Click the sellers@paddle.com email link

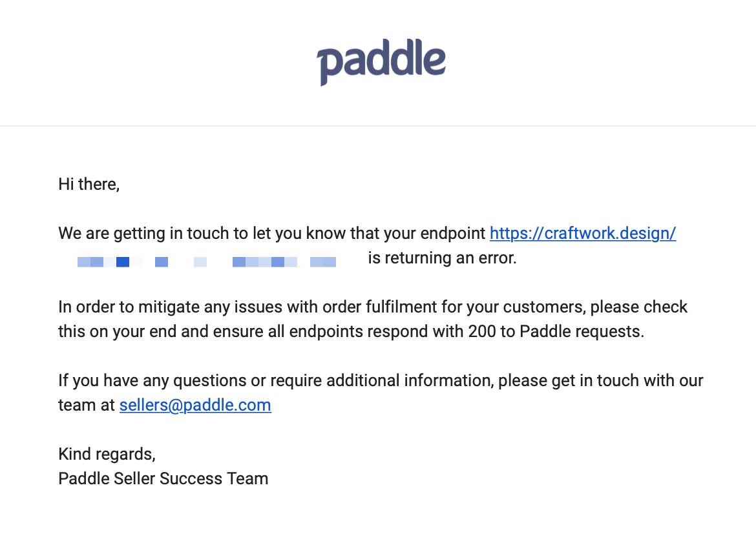click(195, 405)
